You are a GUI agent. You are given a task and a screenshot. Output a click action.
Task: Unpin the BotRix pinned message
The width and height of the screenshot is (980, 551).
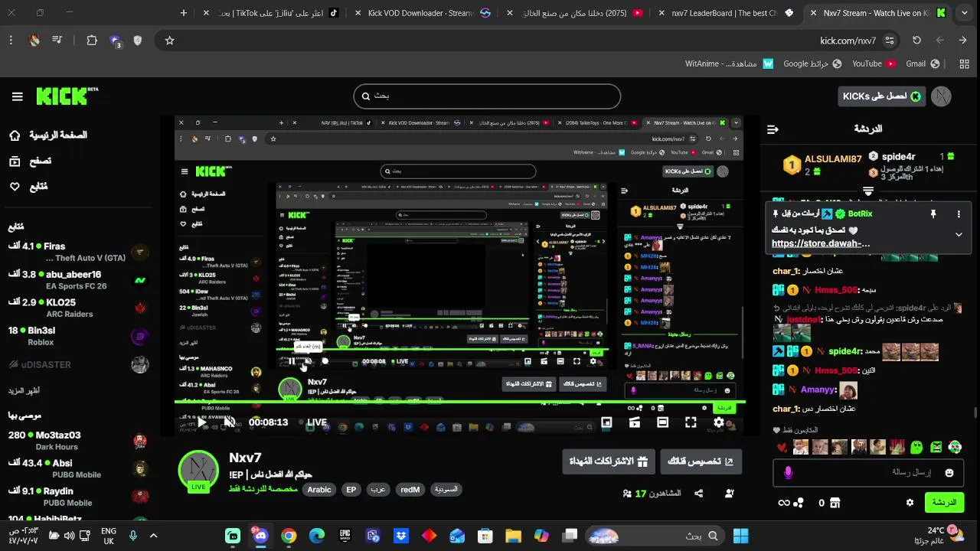tap(933, 214)
